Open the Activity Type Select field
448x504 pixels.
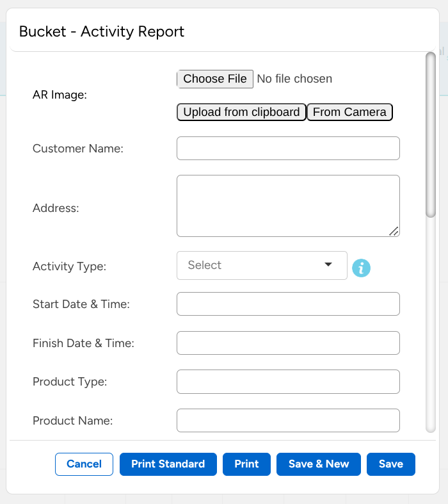tap(256, 265)
